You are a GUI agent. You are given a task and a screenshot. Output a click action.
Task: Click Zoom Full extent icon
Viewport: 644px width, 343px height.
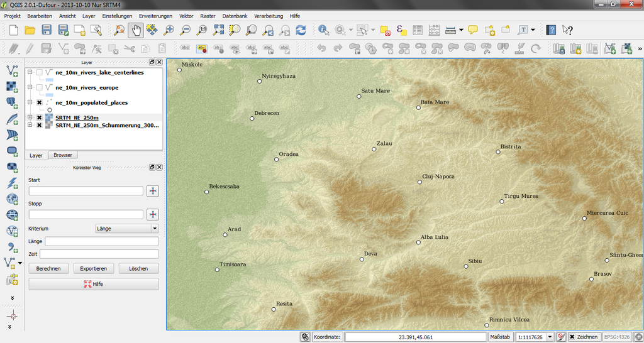[x=218, y=30]
